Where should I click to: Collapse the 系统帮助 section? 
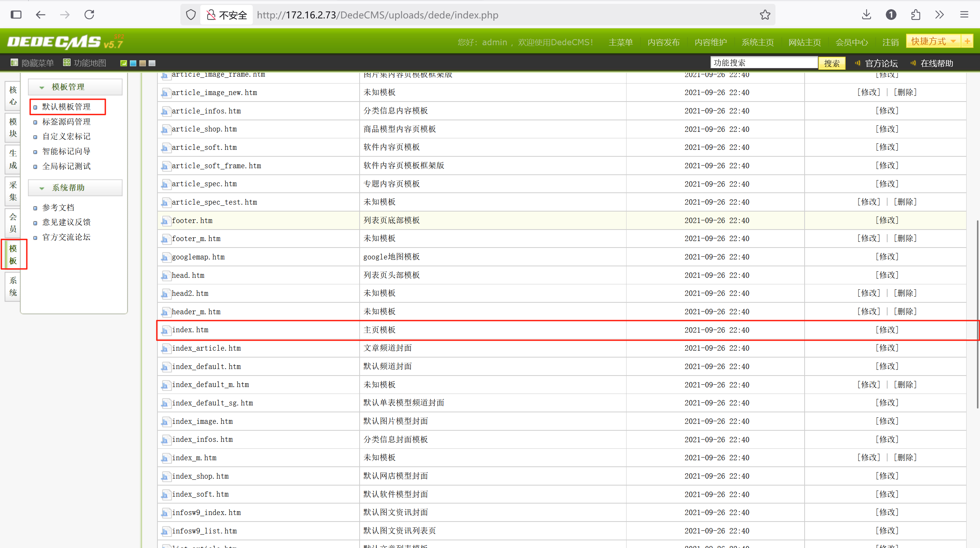coord(75,188)
